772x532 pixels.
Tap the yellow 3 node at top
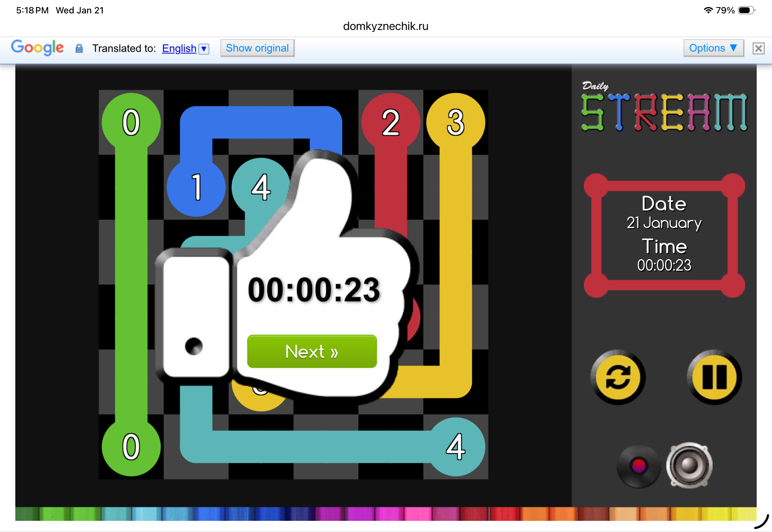pyautogui.click(x=456, y=122)
